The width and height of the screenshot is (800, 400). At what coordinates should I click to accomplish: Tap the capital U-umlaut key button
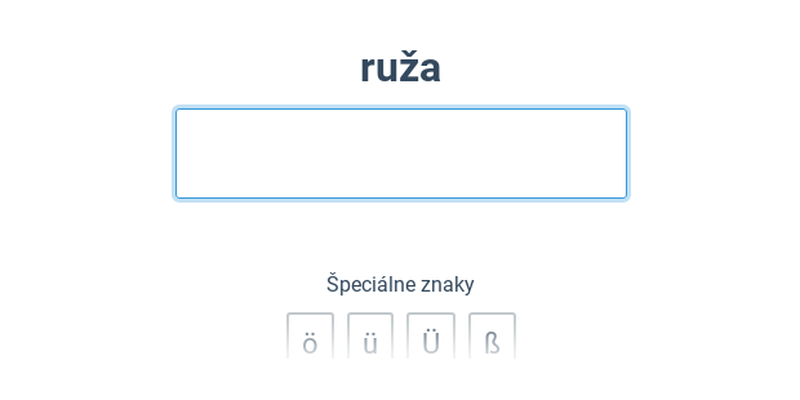point(431,336)
